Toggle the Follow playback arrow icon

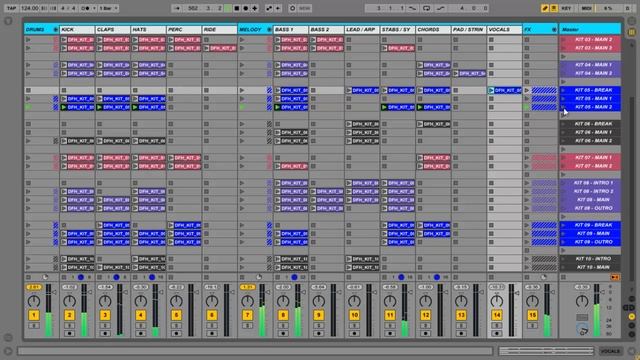(x=176, y=8)
